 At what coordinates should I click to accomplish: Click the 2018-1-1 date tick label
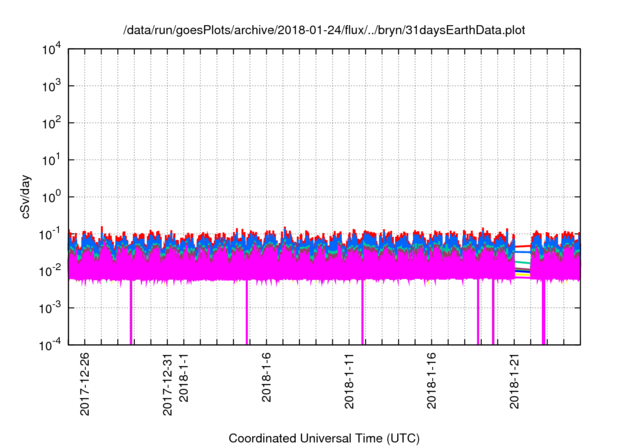click(184, 377)
